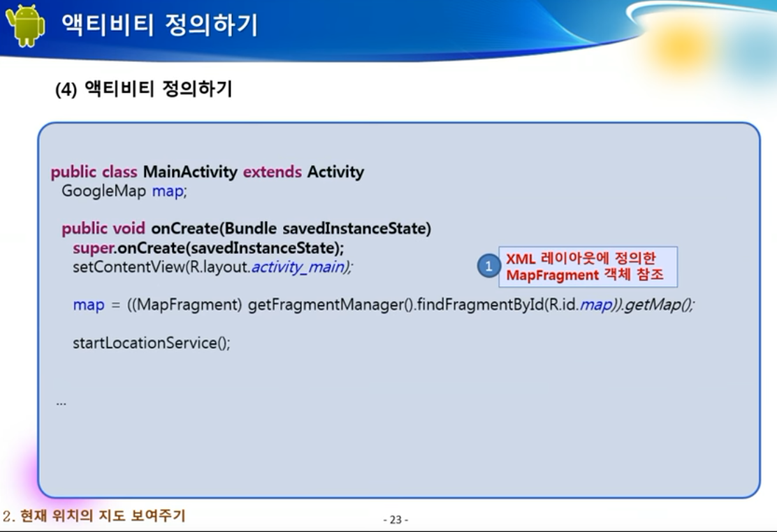The width and height of the screenshot is (777, 532).
Task: Click the red callout 'XML 레이아웃에 정의한 MapFragment 객체 참조'
Action: point(588,267)
